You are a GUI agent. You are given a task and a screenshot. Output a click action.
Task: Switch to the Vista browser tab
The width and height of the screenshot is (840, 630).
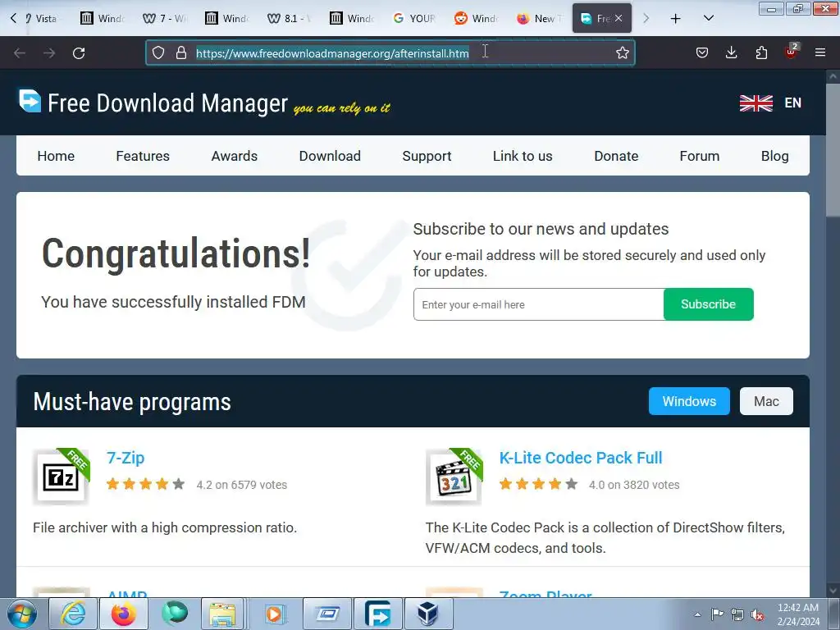pyautogui.click(x=42, y=18)
